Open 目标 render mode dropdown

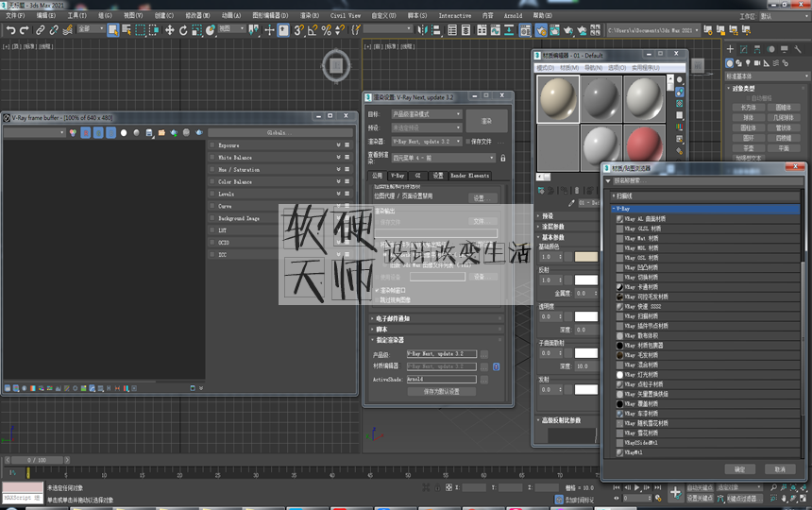point(426,114)
